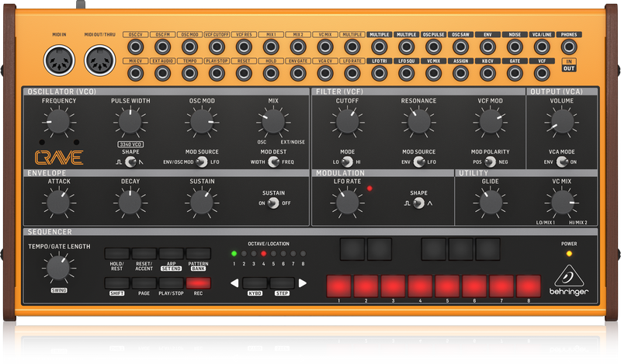This screenshot has height=364, width=621.
Task: Click the EXT AUDIO input jack
Action: (x=164, y=72)
